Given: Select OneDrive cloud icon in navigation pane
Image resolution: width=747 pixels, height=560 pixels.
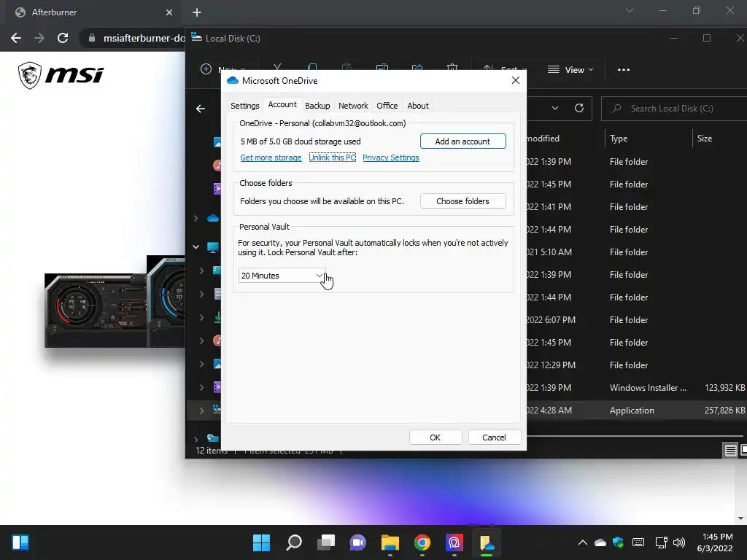Looking at the screenshot, I should point(213,218).
